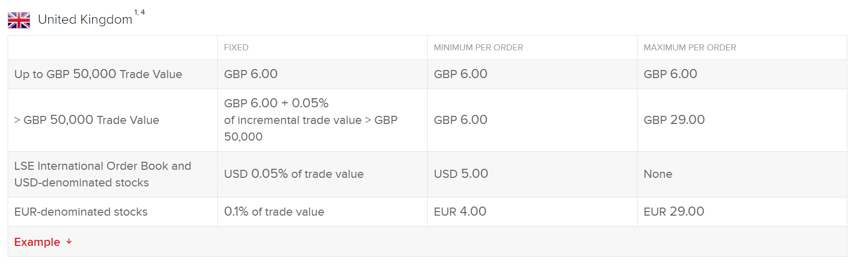
Task: Select the USD 5.00 minimum cell
Action: click(460, 174)
